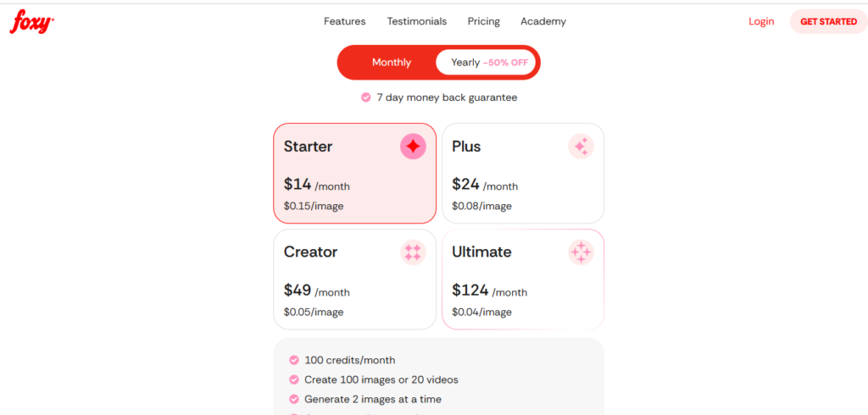Navigate to the Pricing link

click(484, 21)
